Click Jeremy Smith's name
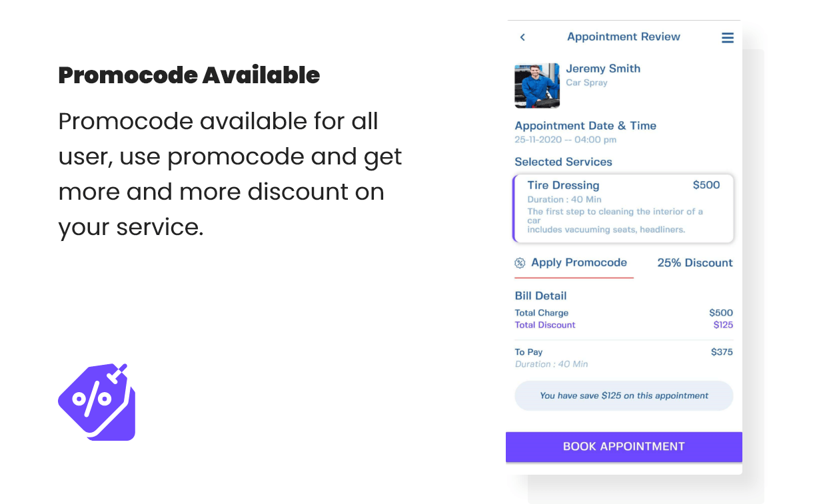 point(603,69)
